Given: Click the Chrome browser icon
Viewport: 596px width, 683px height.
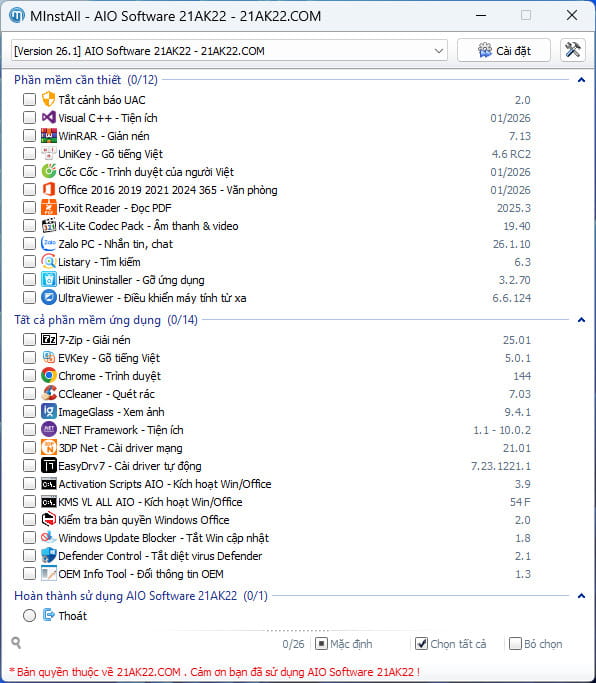Looking at the screenshot, I should click(x=48, y=375).
